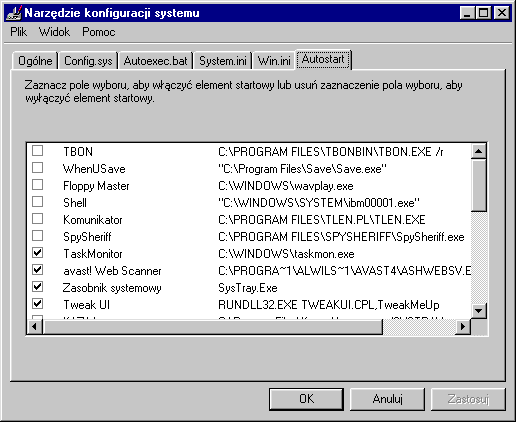Enable the TBON startup checkbox
Image resolution: width=516 pixels, height=422 pixels.
pos(38,151)
